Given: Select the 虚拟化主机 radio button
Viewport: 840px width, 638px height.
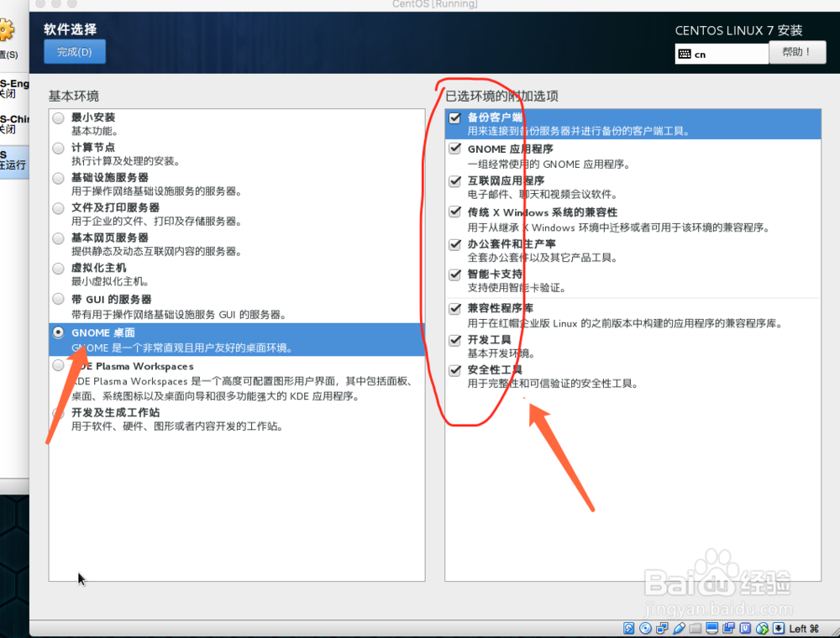Looking at the screenshot, I should click(x=59, y=268).
